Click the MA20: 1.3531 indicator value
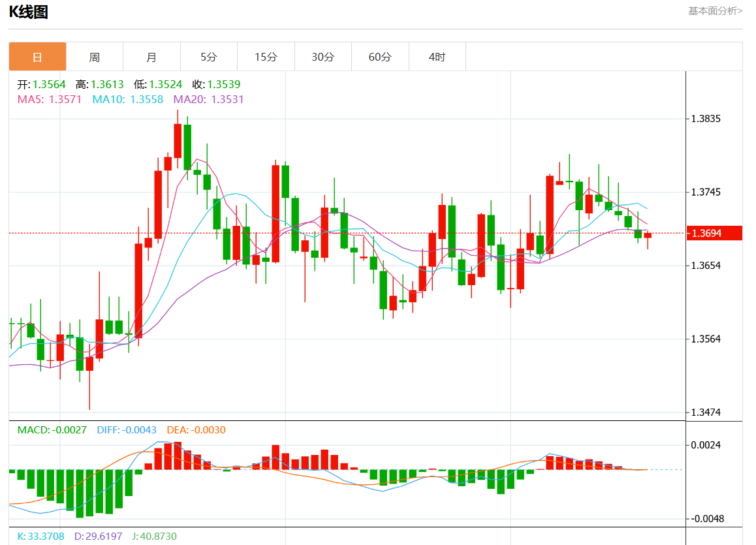The height and width of the screenshot is (545, 756). (209, 99)
